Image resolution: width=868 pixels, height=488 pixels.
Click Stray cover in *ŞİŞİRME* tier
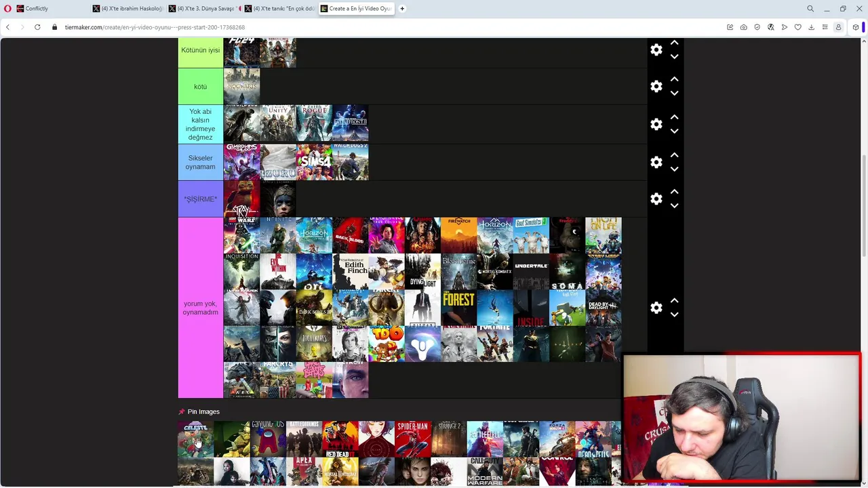[241, 199]
